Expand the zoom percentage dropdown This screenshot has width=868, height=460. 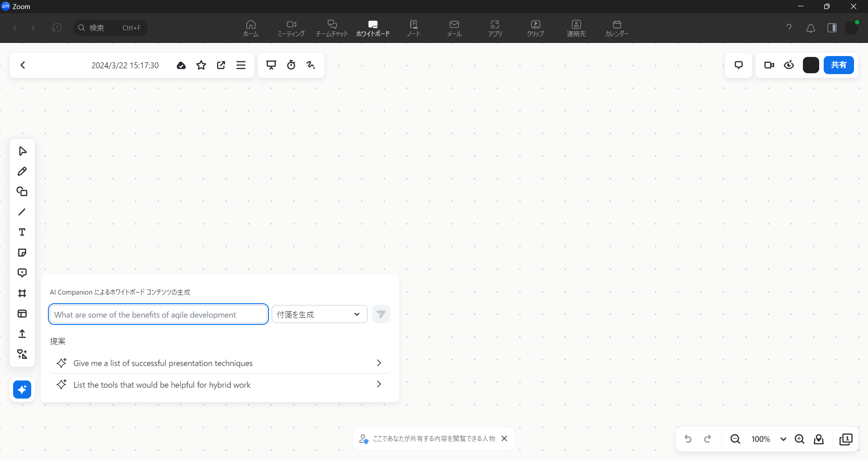coord(783,439)
